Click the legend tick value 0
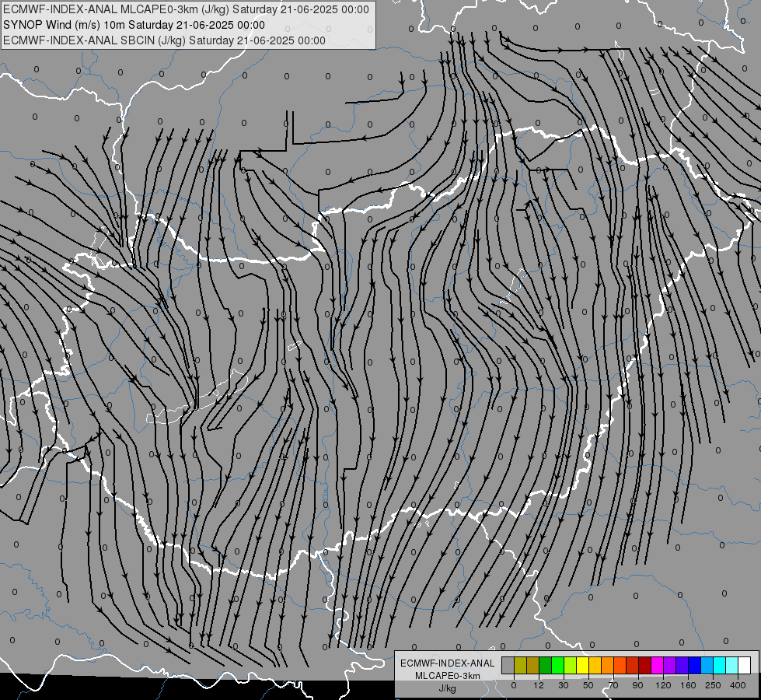This screenshot has height=700, width=761. click(x=514, y=685)
